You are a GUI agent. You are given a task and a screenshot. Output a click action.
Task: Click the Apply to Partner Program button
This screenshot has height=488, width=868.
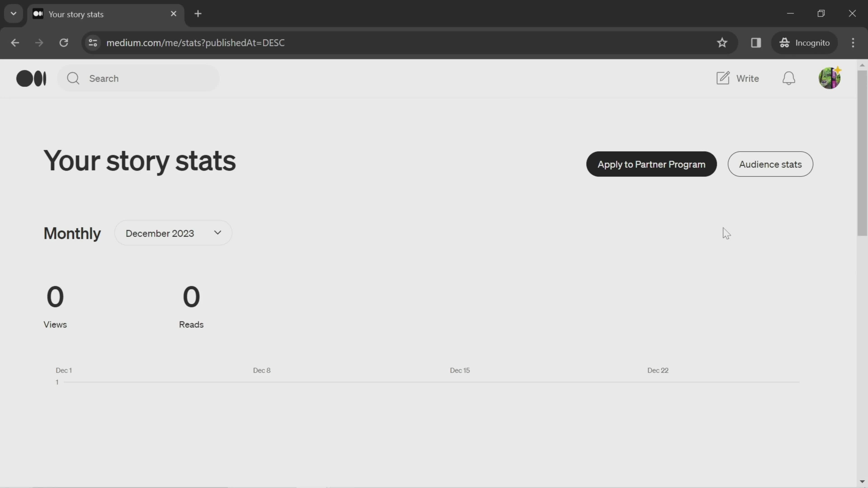click(x=651, y=164)
